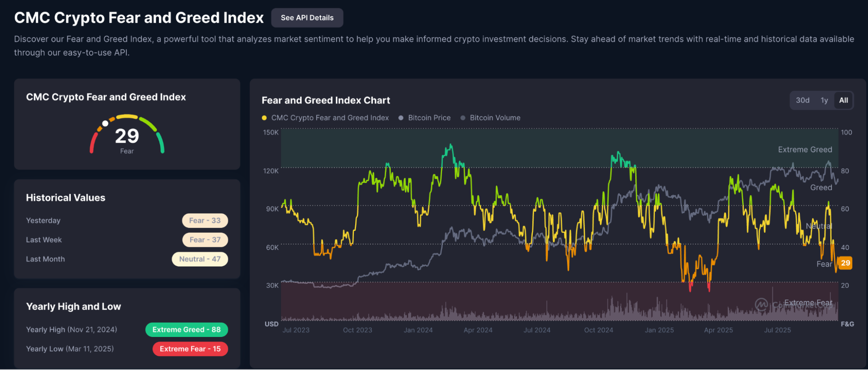The height and width of the screenshot is (370, 868).
Task: Click the orange 29 current value marker
Action: point(845,263)
